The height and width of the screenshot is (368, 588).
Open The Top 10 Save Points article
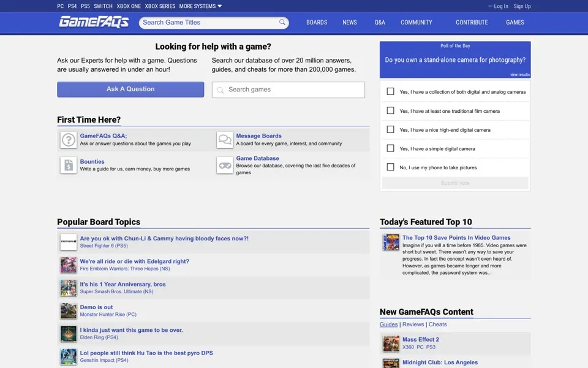pos(456,238)
